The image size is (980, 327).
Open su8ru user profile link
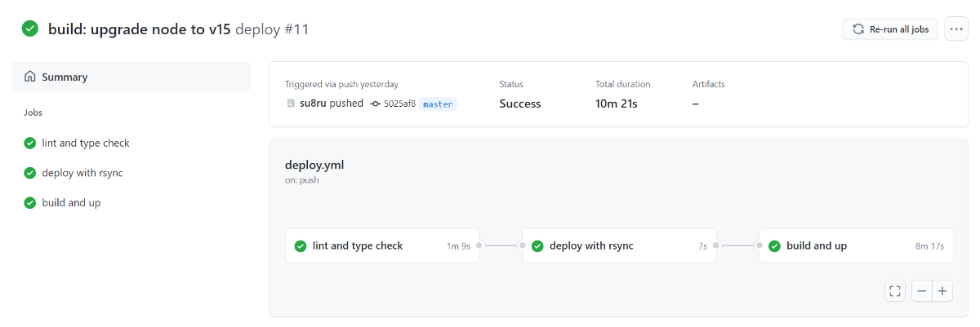coord(313,104)
